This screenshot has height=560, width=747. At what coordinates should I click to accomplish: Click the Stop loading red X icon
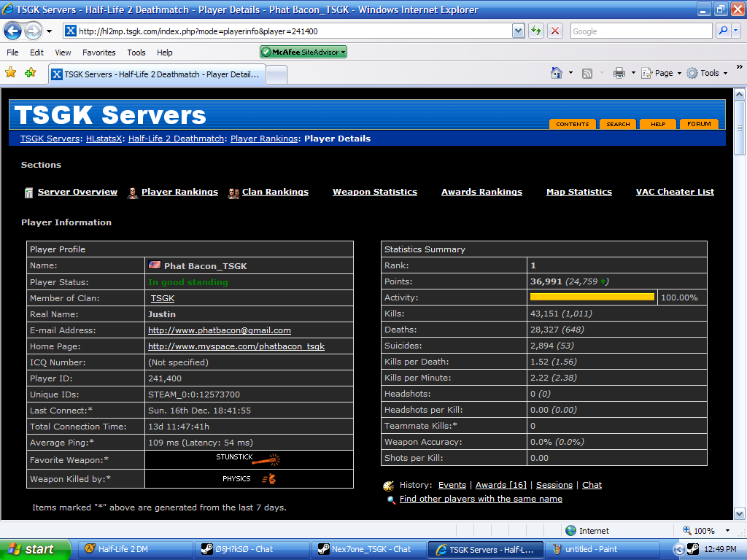[555, 31]
